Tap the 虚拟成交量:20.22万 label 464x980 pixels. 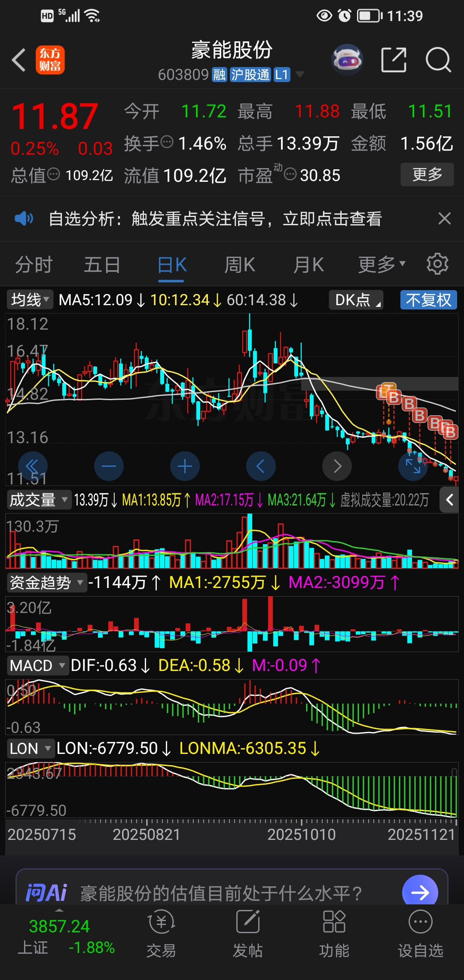coord(385,500)
